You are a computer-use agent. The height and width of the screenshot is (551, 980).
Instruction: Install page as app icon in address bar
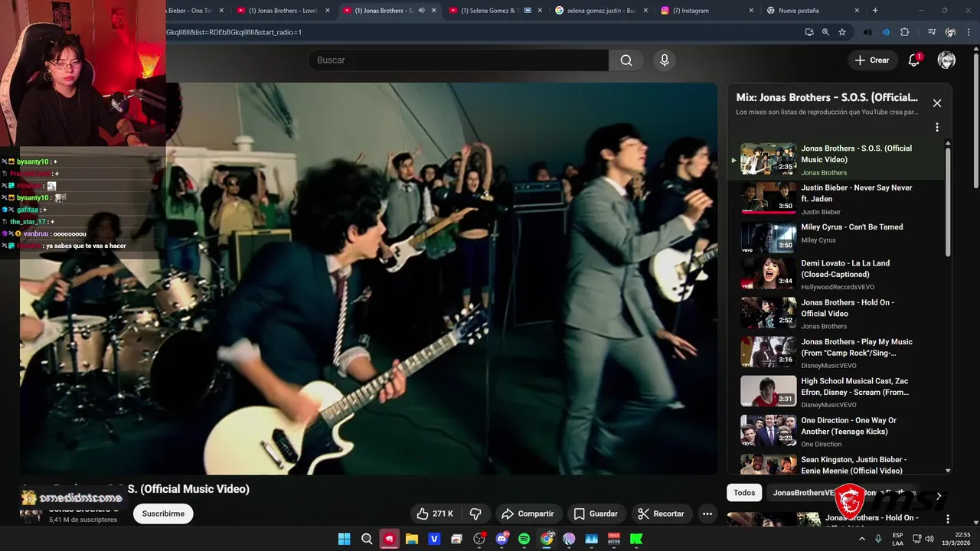click(x=809, y=32)
